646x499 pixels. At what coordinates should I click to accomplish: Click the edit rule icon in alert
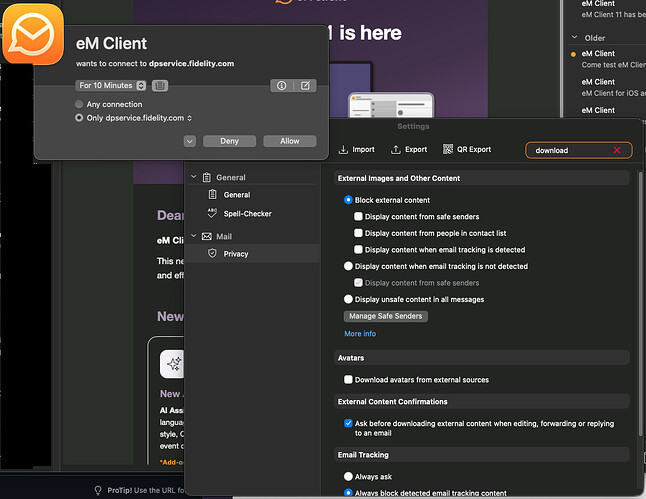click(305, 86)
